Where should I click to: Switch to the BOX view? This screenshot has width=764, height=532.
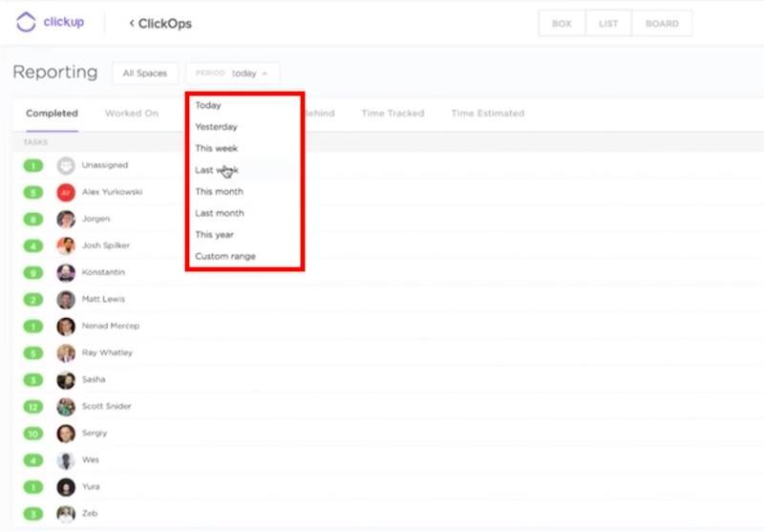pyautogui.click(x=562, y=23)
